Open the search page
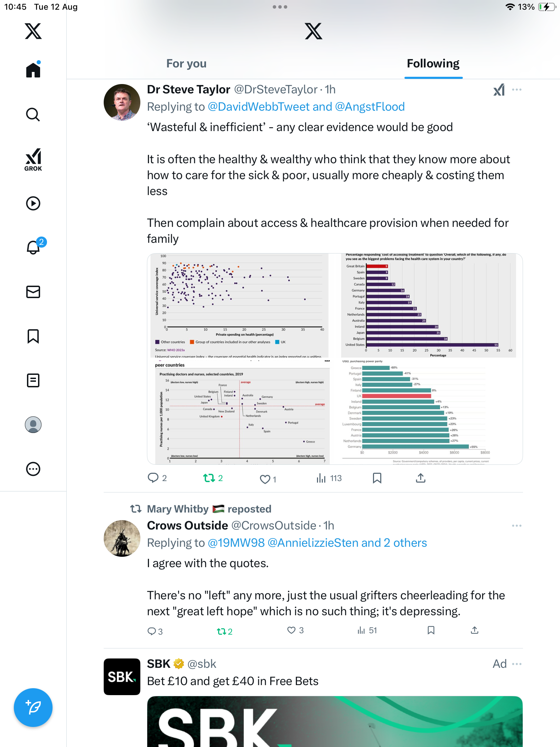The image size is (560, 747). pyautogui.click(x=33, y=114)
